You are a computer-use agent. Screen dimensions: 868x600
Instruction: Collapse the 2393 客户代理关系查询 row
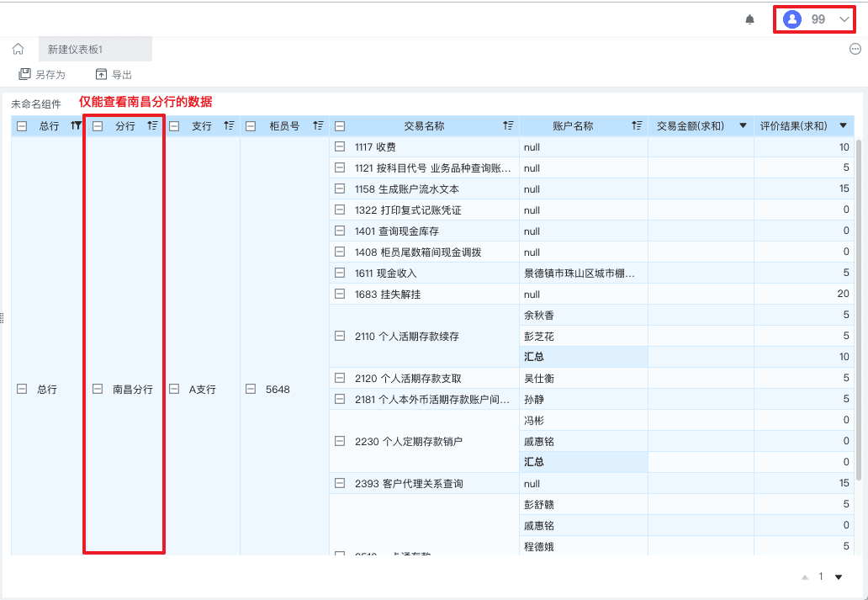[340, 483]
